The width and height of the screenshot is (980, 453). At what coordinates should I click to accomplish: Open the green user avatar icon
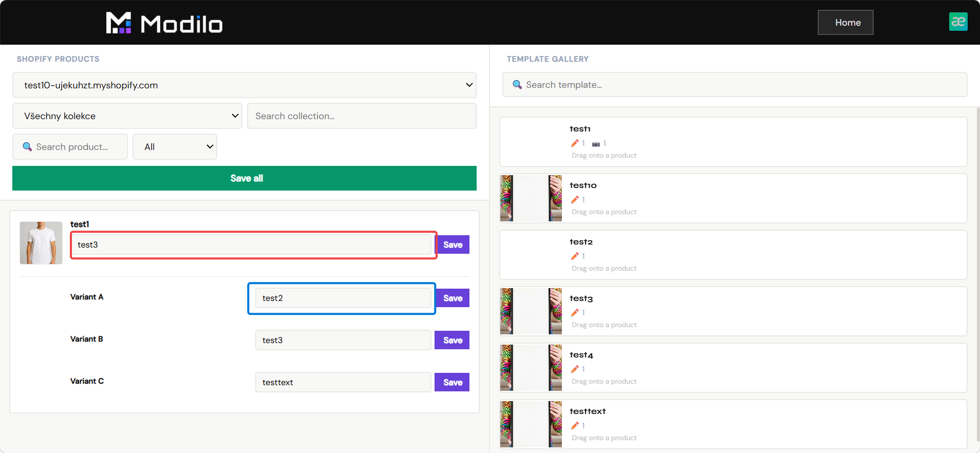[958, 22]
